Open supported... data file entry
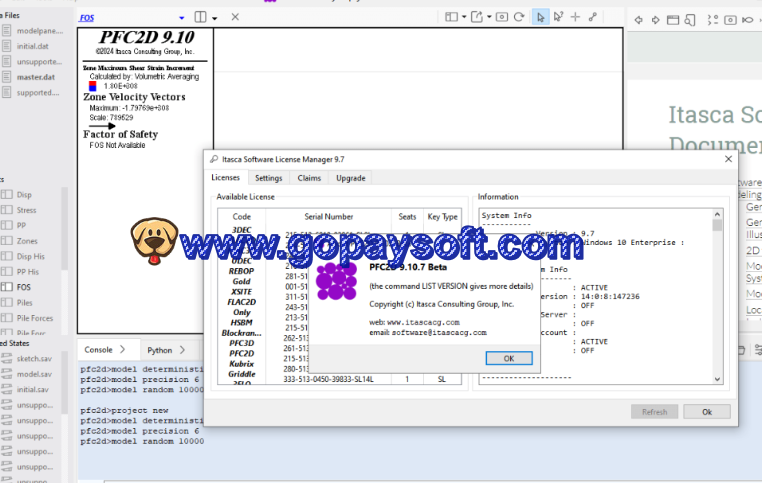This screenshot has height=483, width=762. pyautogui.click(x=37, y=92)
